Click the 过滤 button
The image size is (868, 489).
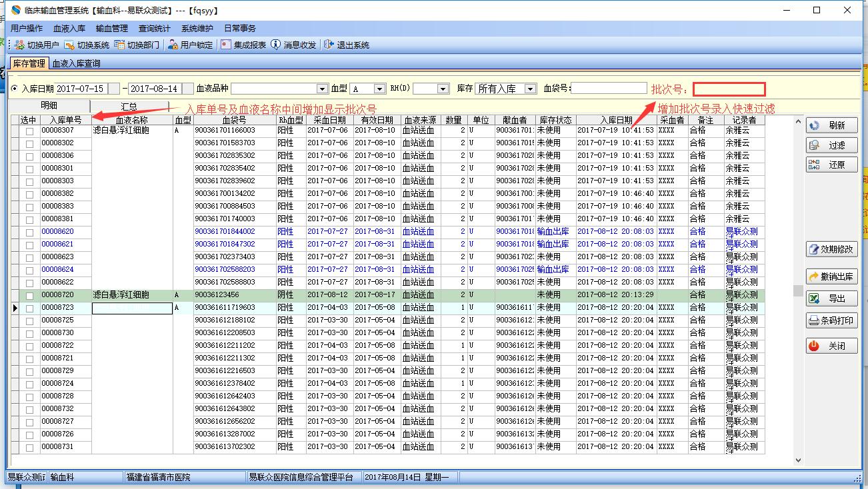click(x=831, y=145)
